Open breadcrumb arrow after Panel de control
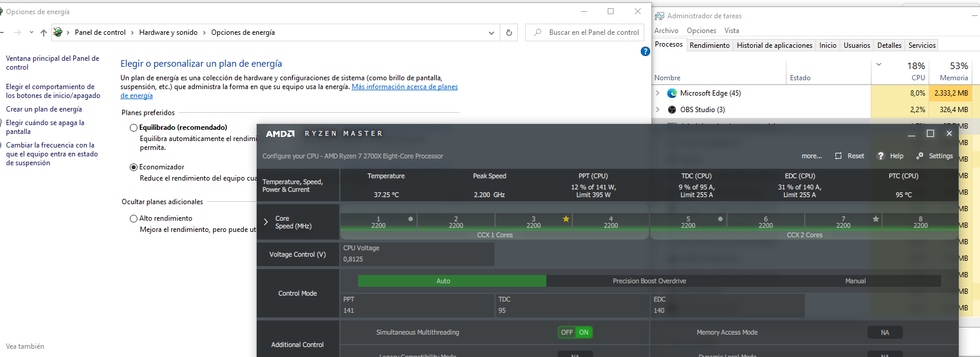Image resolution: width=980 pixels, height=357 pixels. pos(132,32)
